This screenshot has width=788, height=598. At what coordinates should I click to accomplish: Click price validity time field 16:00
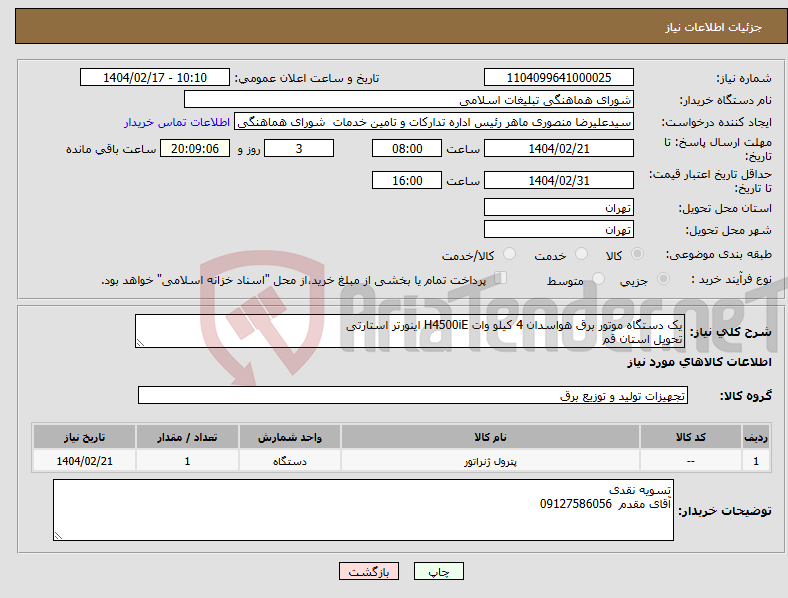coord(407,180)
